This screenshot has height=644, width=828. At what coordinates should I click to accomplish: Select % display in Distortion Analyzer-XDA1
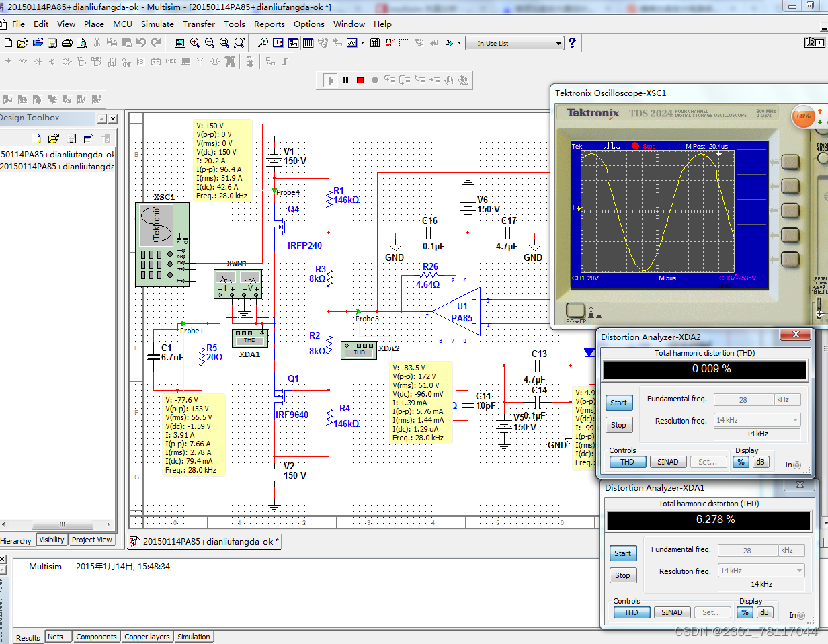[x=744, y=612]
